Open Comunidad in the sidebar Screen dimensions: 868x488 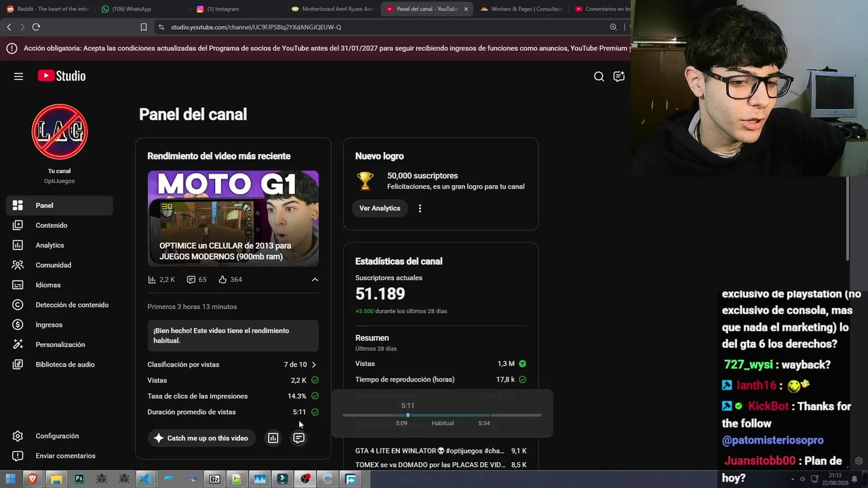pyautogui.click(x=60, y=265)
